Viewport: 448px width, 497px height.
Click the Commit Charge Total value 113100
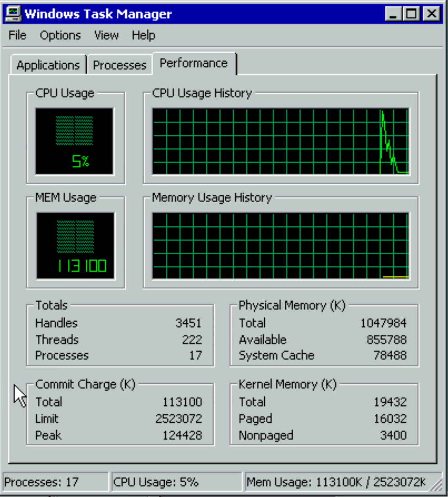182,402
